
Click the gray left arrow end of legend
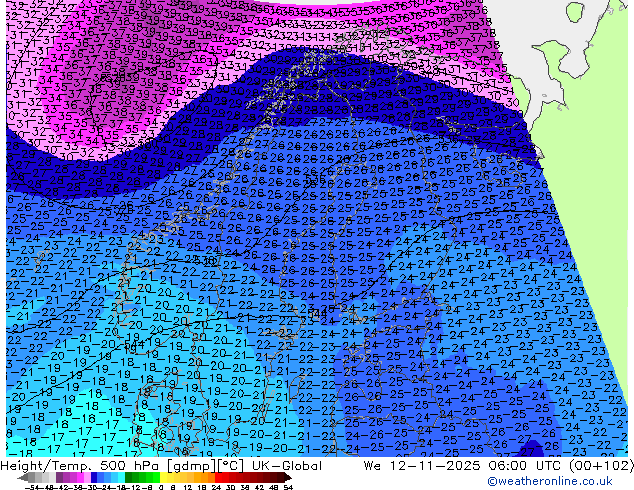click(x=23, y=478)
